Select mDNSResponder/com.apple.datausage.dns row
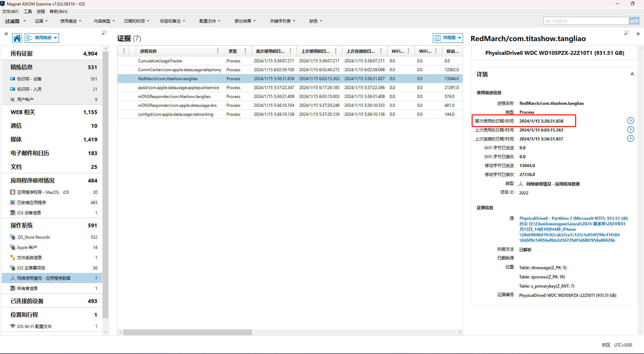This screenshot has width=644, height=354. (x=290, y=105)
